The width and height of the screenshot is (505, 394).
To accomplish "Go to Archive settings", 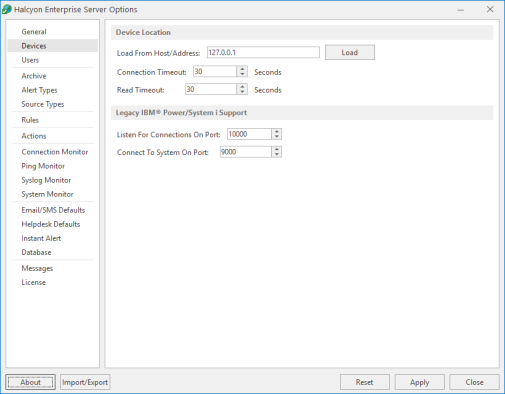I will tap(34, 76).
